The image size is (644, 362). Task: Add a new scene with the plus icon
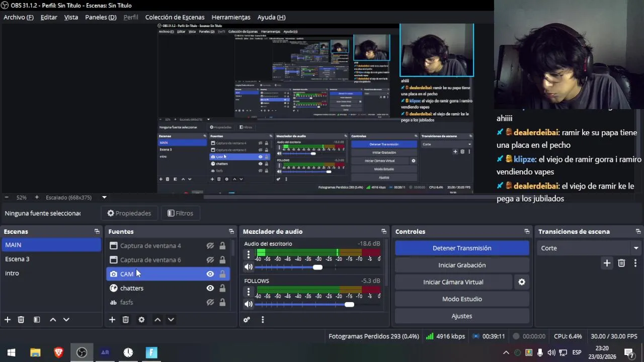pos(8,319)
